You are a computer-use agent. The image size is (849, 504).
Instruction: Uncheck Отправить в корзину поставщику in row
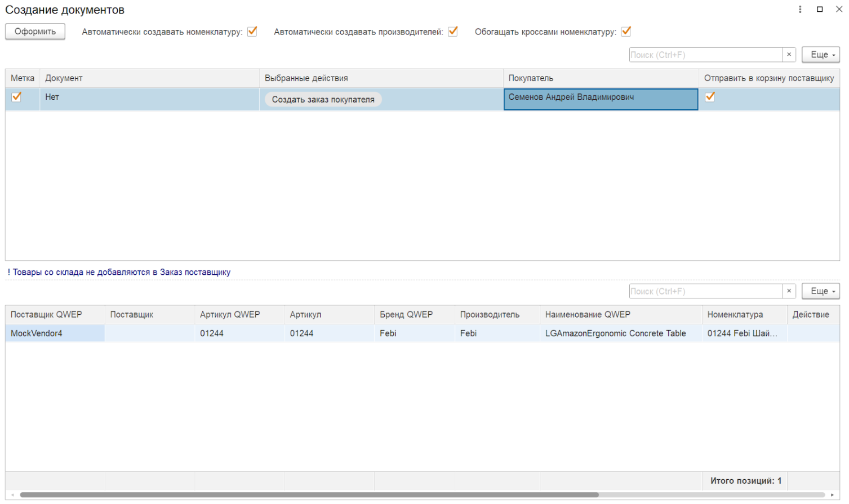point(710,97)
